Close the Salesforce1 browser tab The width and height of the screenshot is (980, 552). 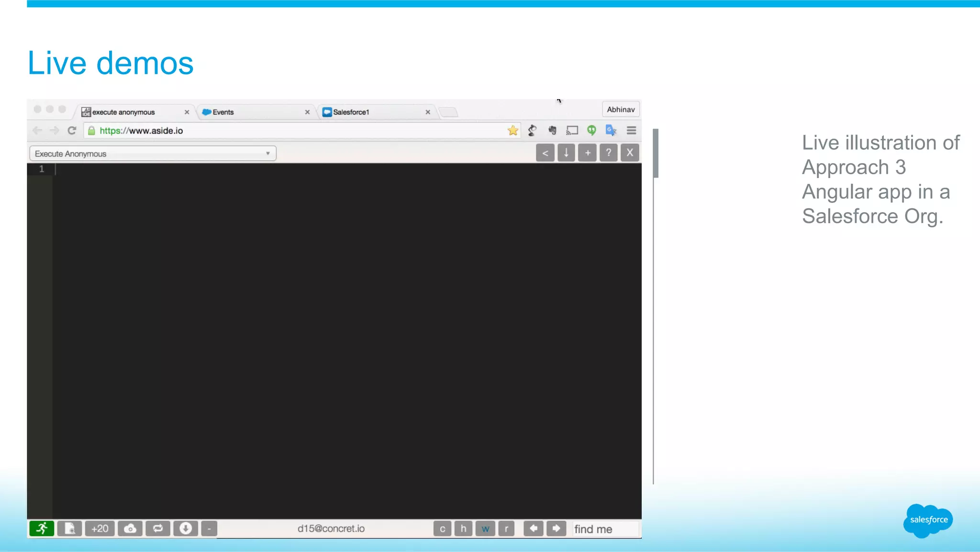pyautogui.click(x=428, y=112)
